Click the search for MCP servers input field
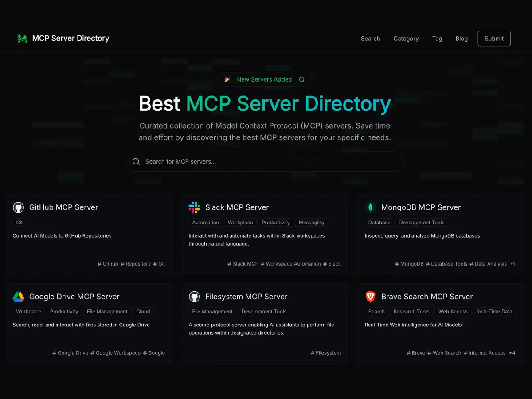Image resolution: width=532 pixels, height=399 pixels. [265, 161]
